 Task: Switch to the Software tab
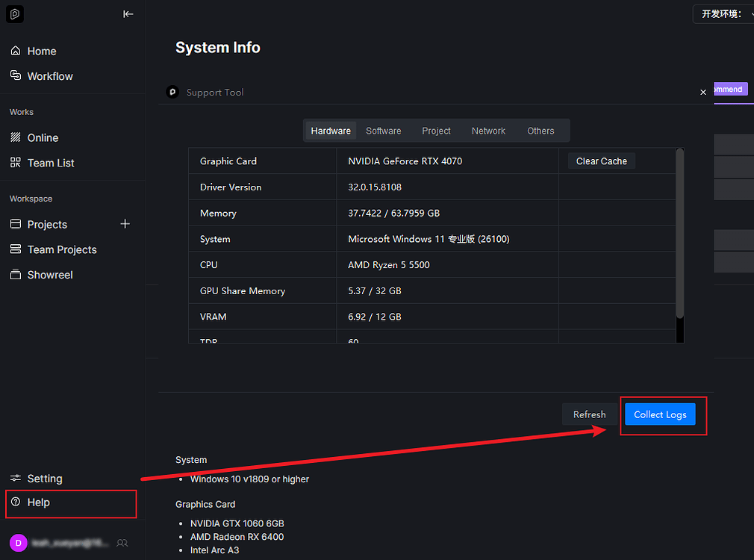coord(383,131)
